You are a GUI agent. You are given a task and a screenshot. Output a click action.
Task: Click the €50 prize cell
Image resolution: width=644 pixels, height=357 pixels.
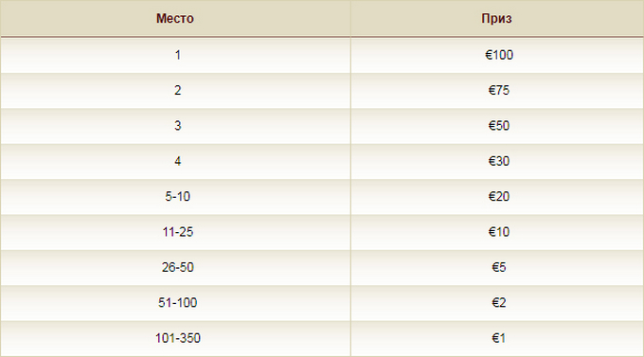(x=498, y=126)
